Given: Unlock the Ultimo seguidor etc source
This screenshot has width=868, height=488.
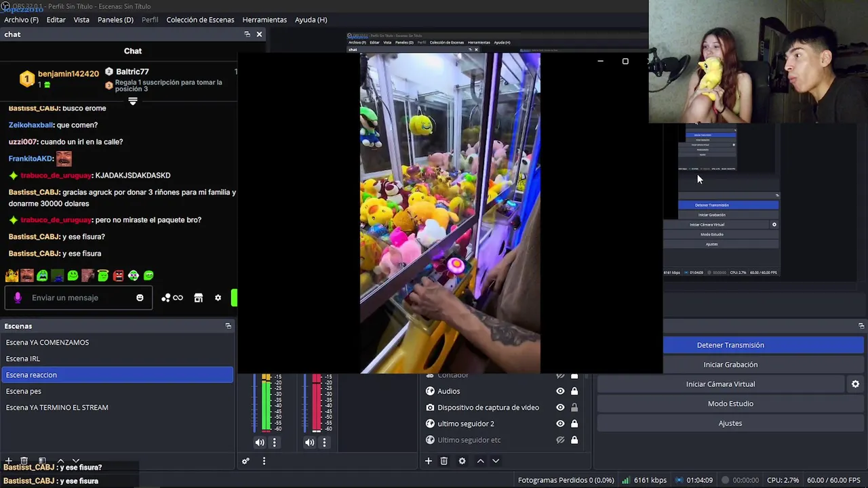Looking at the screenshot, I should click(x=574, y=440).
